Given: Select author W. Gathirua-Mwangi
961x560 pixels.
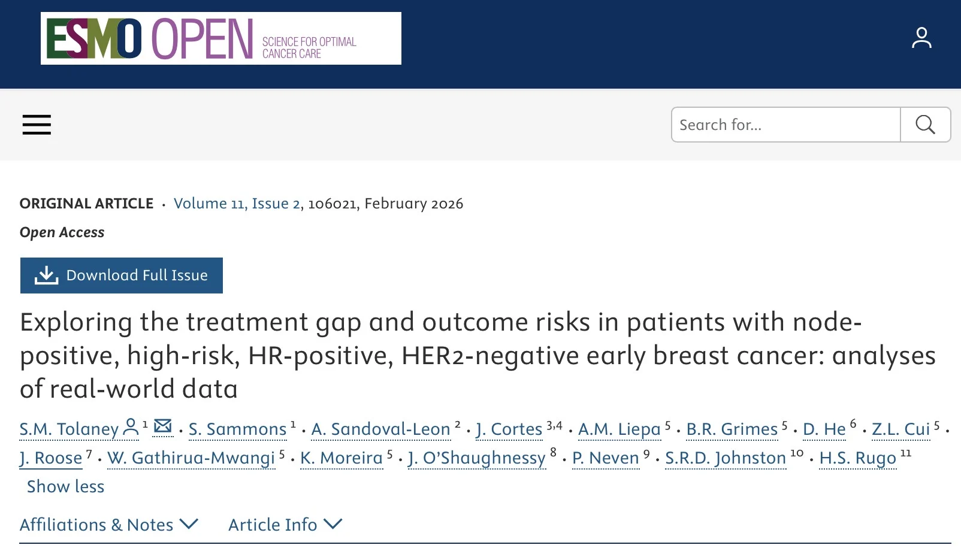Looking at the screenshot, I should 191,458.
